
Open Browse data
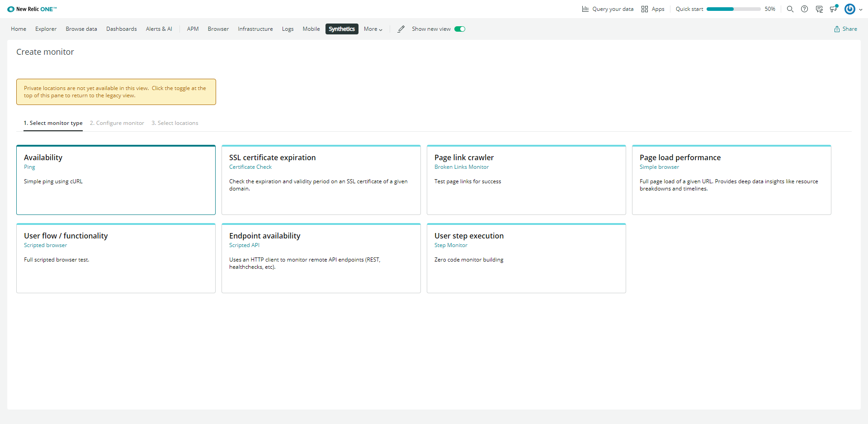tap(81, 29)
